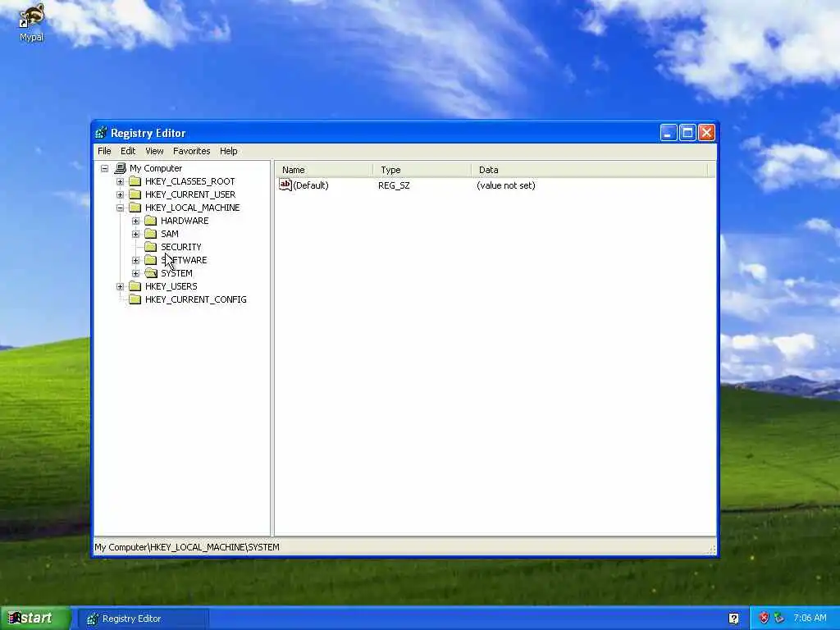The height and width of the screenshot is (630, 840).
Task: Open the View menu
Action: tap(154, 151)
